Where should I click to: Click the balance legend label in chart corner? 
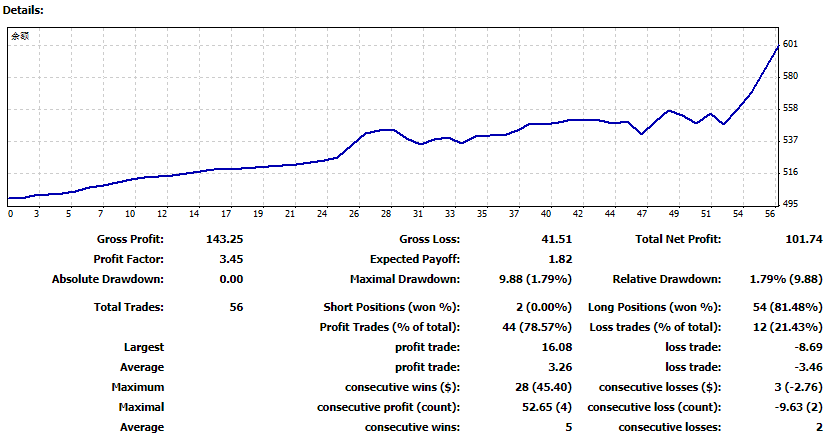(x=20, y=36)
